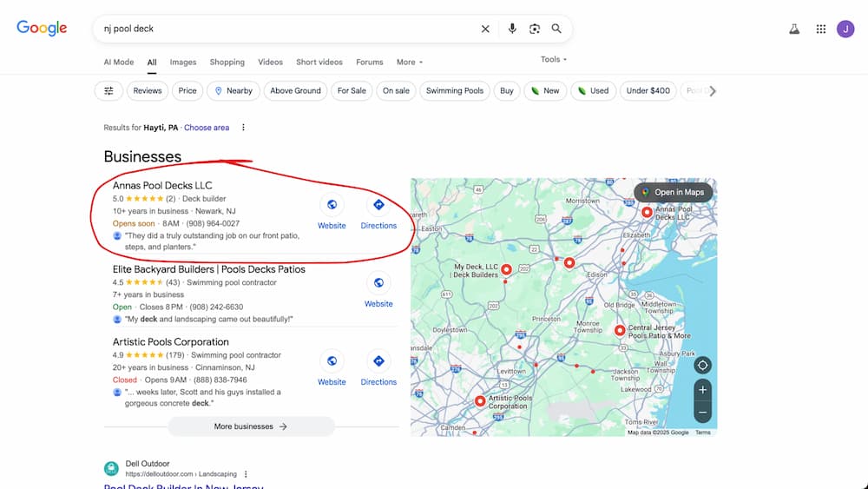
Task: Visit Artistic Pools Corporation website
Action: click(x=332, y=367)
